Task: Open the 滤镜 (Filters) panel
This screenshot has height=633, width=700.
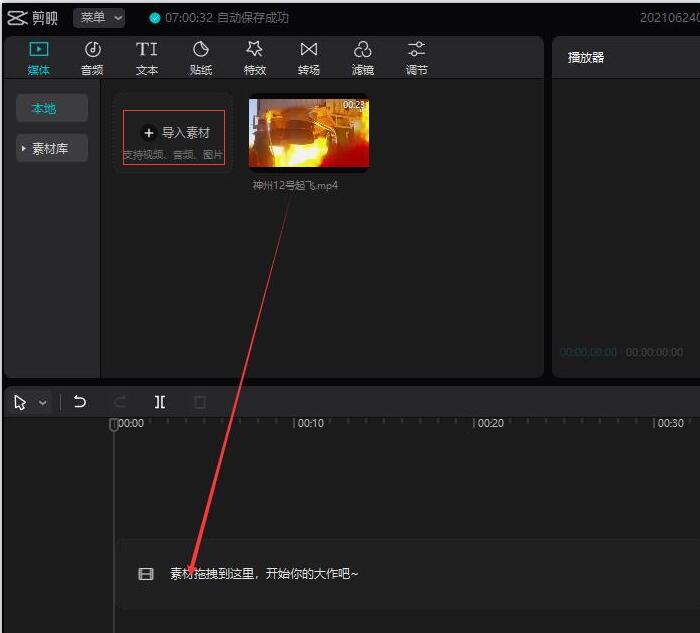Action: (363, 58)
